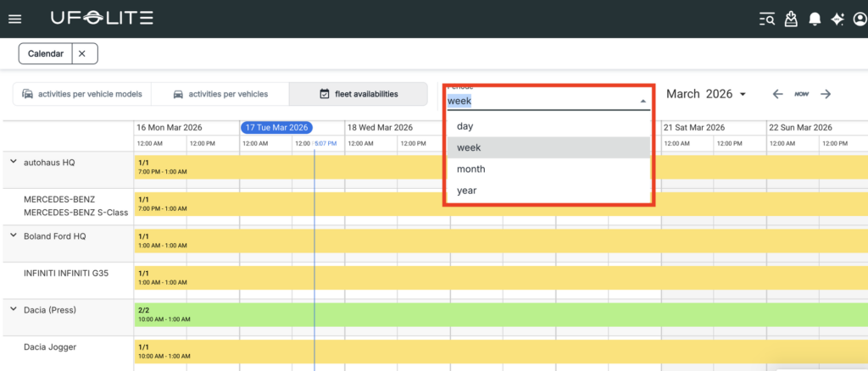Close the Calendar tab with X

pos(82,53)
